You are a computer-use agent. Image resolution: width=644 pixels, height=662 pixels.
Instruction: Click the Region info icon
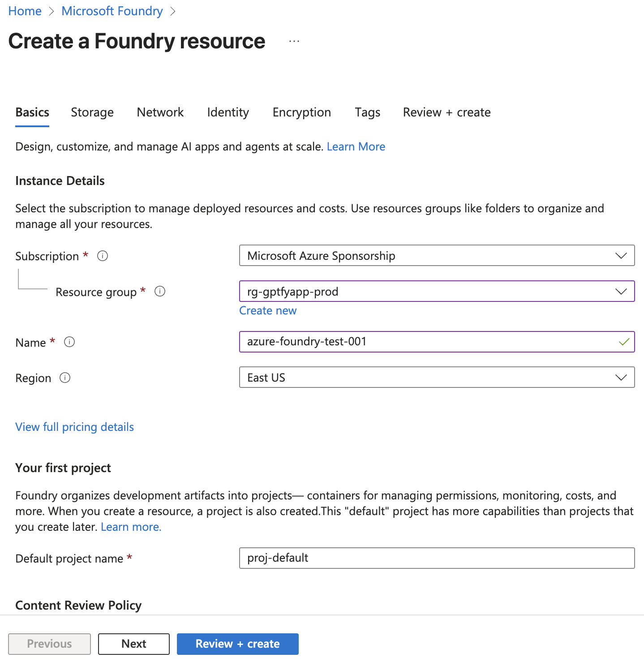[x=65, y=378]
